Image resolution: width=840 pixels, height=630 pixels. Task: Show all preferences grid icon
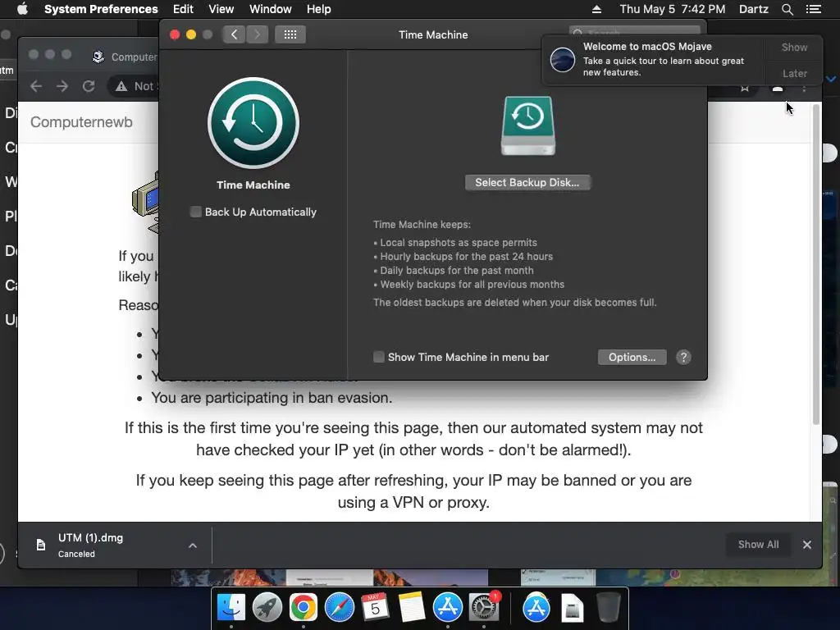click(290, 34)
